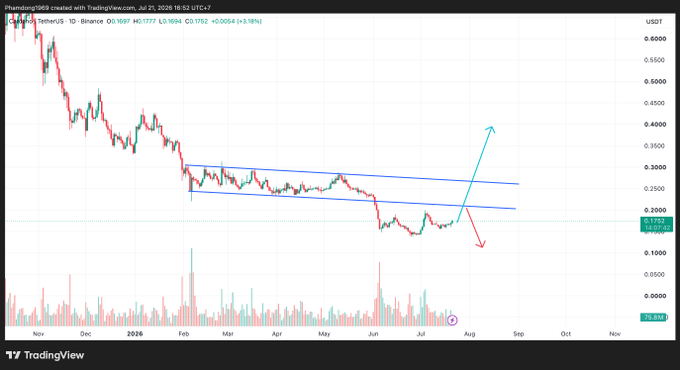The image size is (680, 370).
Task: Click the candle countdown 14:07:42
Action: [x=656, y=228]
